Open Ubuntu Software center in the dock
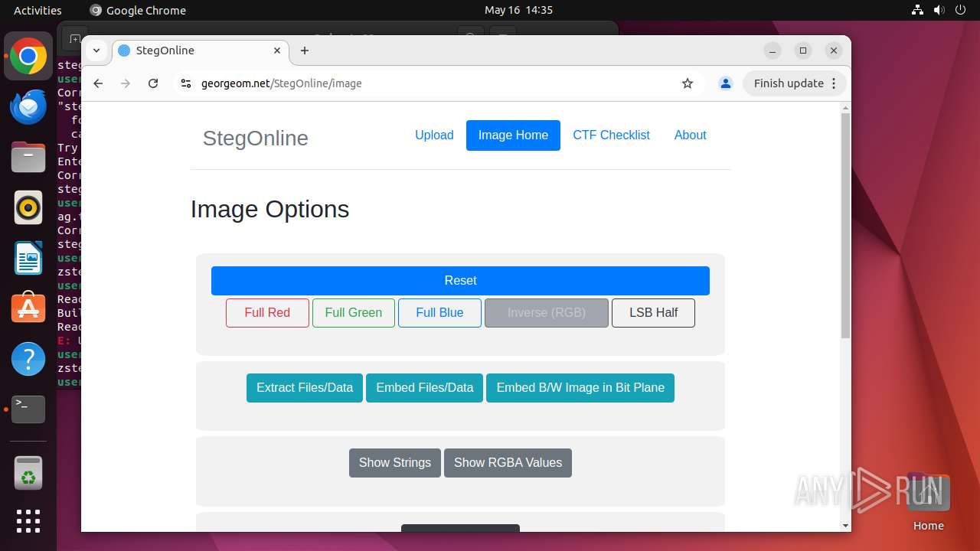This screenshot has width=980, height=551. tap(28, 308)
